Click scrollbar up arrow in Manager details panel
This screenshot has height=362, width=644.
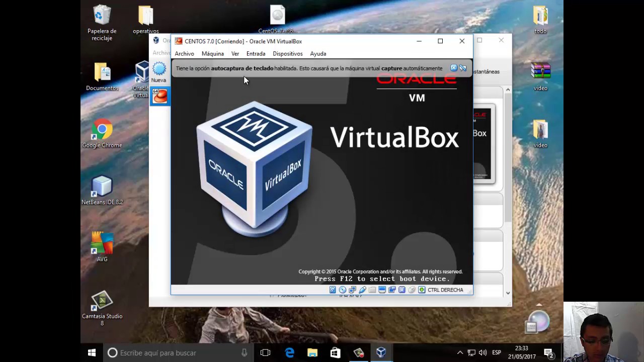click(508, 90)
